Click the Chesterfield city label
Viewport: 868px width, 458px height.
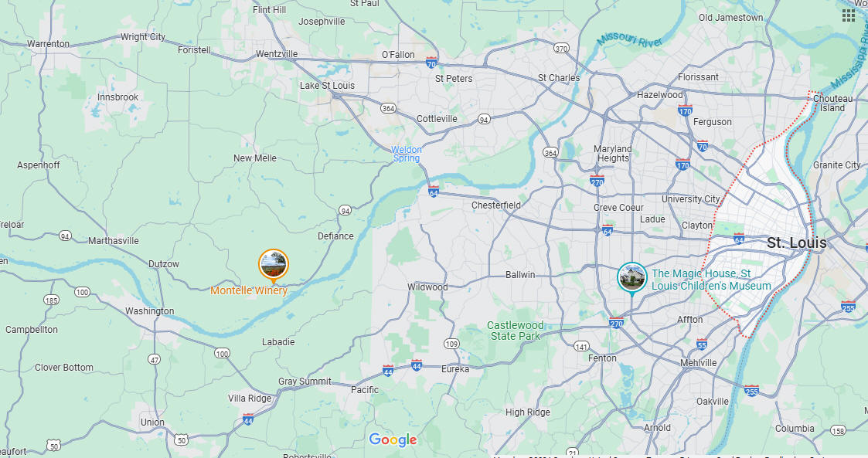(496, 205)
